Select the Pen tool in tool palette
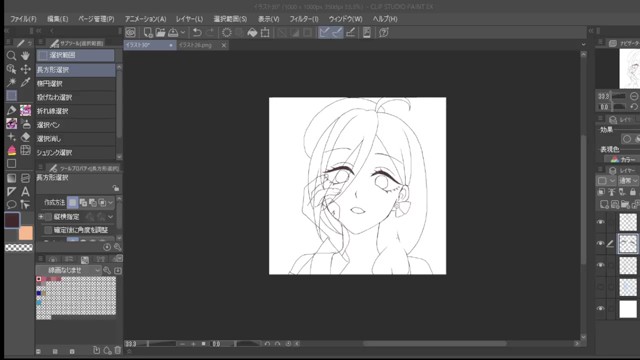640x360 pixels. pyautogui.click(x=11, y=110)
